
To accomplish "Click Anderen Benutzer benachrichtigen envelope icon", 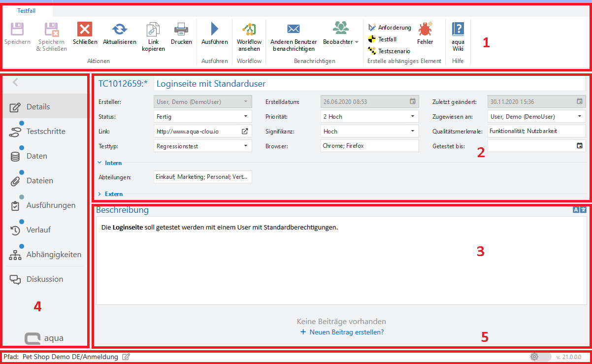I will [x=294, y=30].
